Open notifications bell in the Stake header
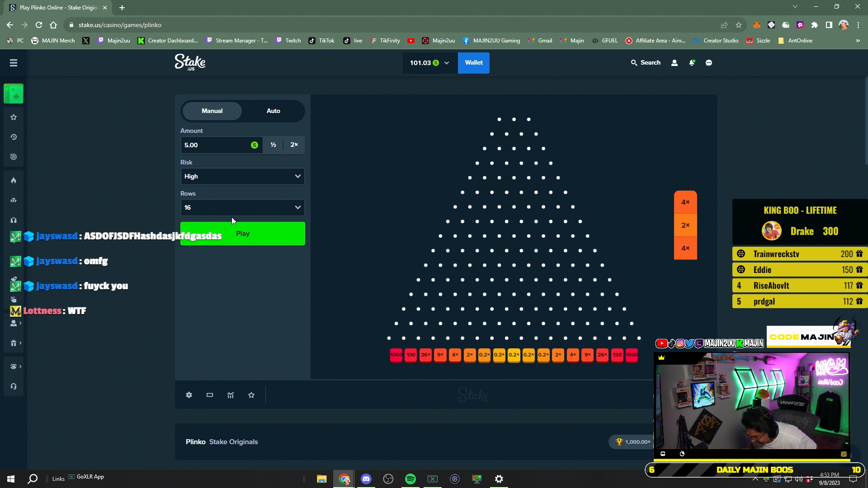Image resolution: width=868 pixels, height=488 pixels. [x=692, y=63]
